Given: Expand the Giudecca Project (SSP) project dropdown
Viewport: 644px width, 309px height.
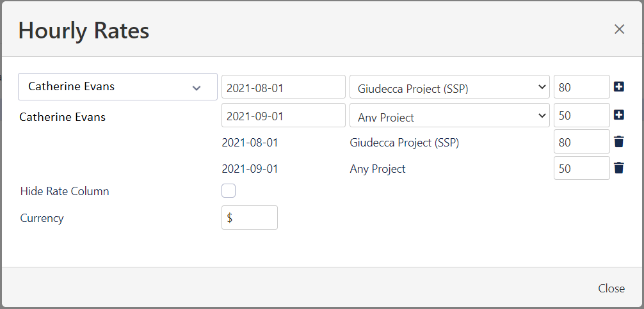Looking at the screenshot, I should pos(449,87).
